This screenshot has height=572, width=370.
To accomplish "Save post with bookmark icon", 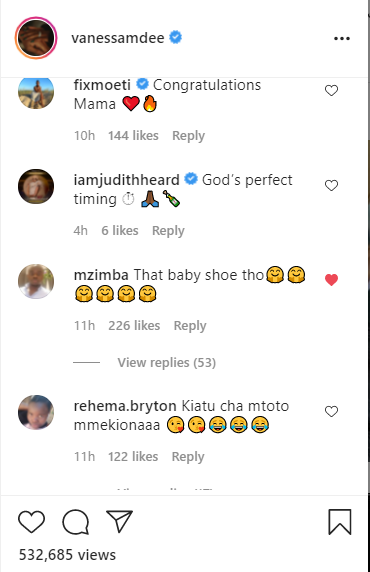I will point(340,522).
